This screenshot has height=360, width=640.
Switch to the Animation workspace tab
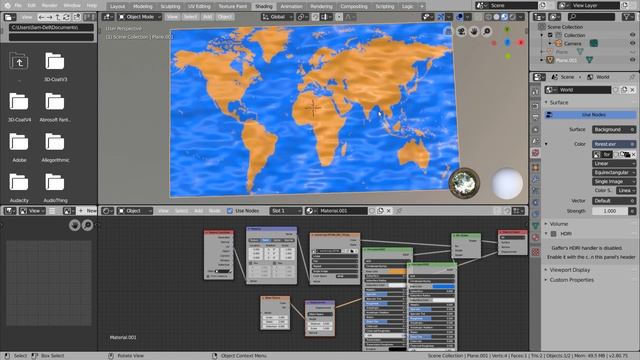[x=291, y=6]
